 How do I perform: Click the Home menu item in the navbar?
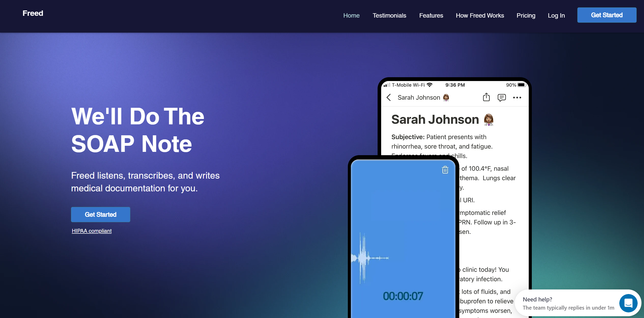(351, 15)
